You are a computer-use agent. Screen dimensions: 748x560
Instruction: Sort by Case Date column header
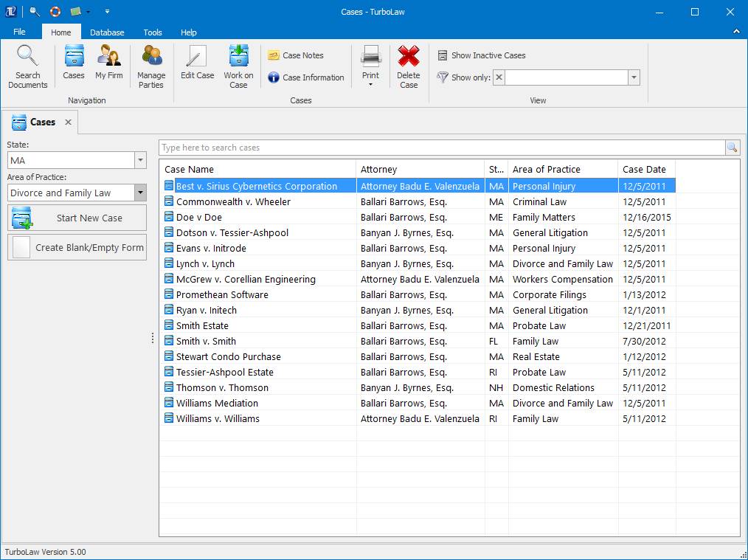click(x=646, y=170)
